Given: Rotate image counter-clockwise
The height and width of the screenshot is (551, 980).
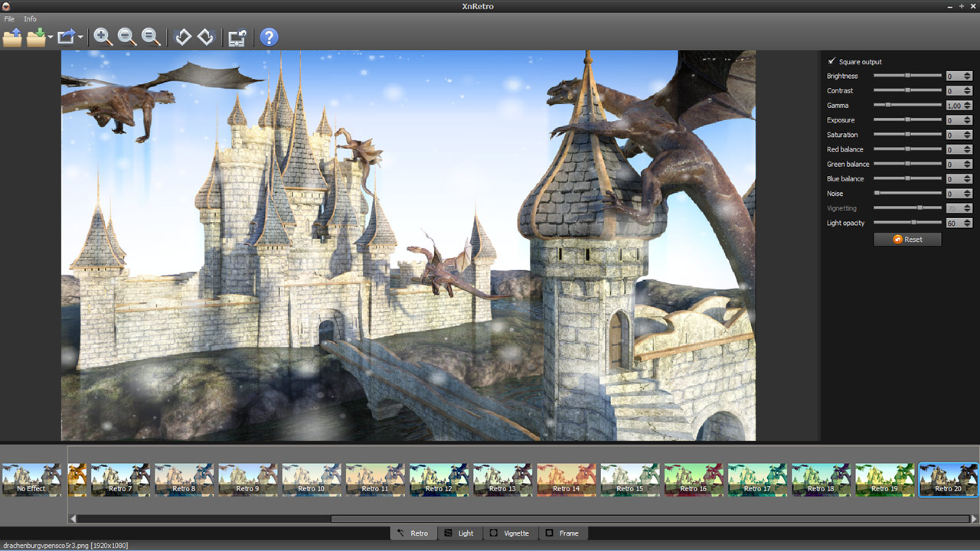Looking at the screenshot, I should [182, 37].
